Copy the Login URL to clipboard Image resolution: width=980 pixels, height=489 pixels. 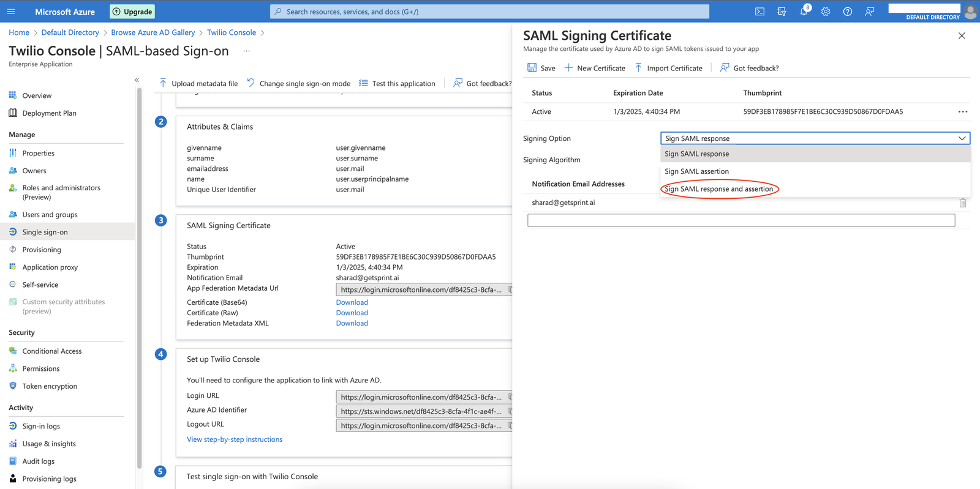pyautogui.click(x=510, y=397)
